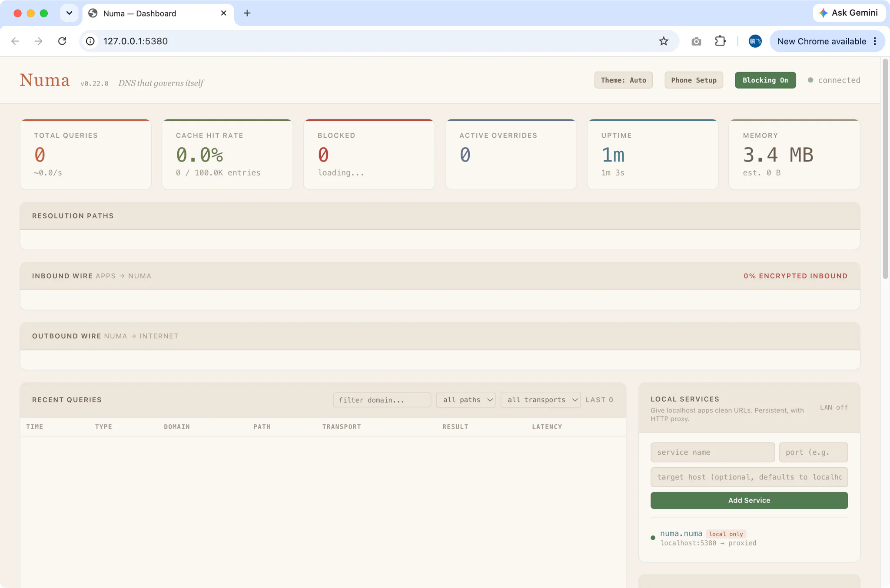Click the Ask Gemini button
This screenshot has height=588, width=890.
click(849, 13)
